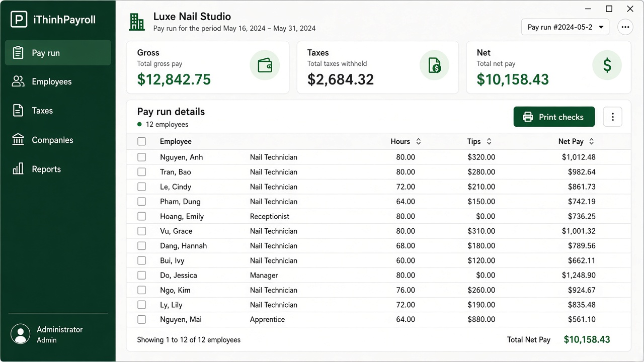The image size is (644, 362).
Task: Click the 76.00 hours value for Ngo, Kim
Action: (406, 290)
